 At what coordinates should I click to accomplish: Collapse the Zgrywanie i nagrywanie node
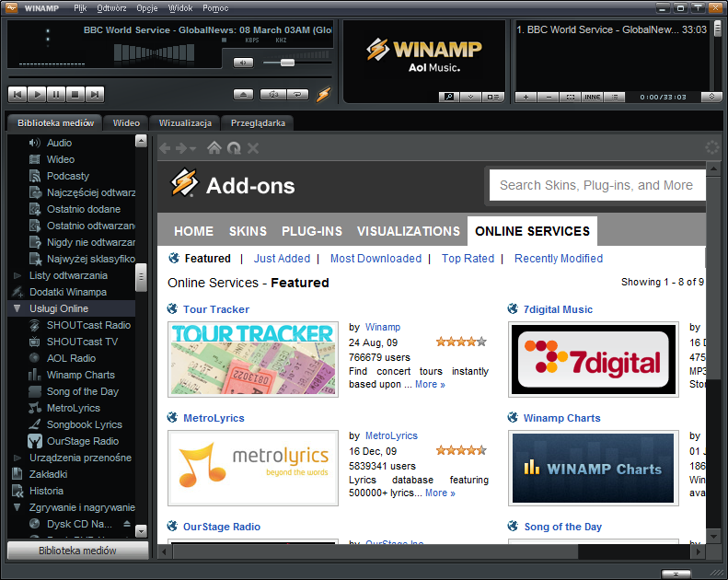[17, 507]
